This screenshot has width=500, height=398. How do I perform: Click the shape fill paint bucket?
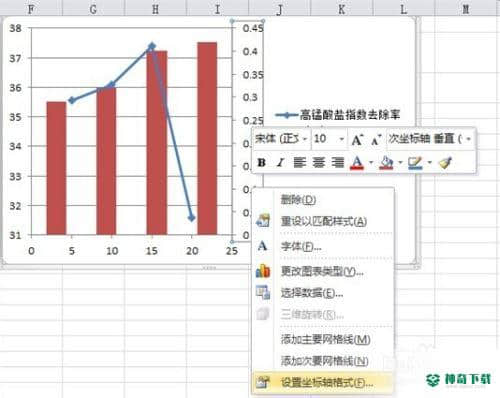click(386, 163)
